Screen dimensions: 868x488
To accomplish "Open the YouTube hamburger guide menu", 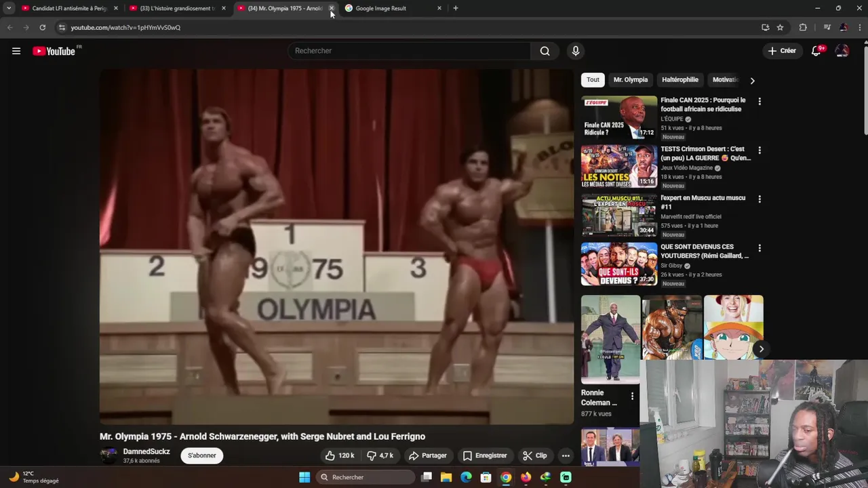I will coord(16,51).
